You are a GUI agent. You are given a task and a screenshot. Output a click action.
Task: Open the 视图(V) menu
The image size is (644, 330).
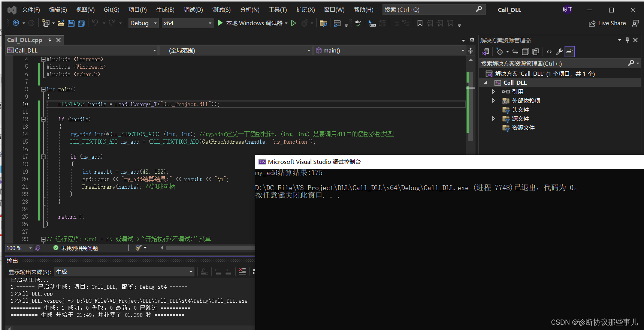tap(85, 10)
